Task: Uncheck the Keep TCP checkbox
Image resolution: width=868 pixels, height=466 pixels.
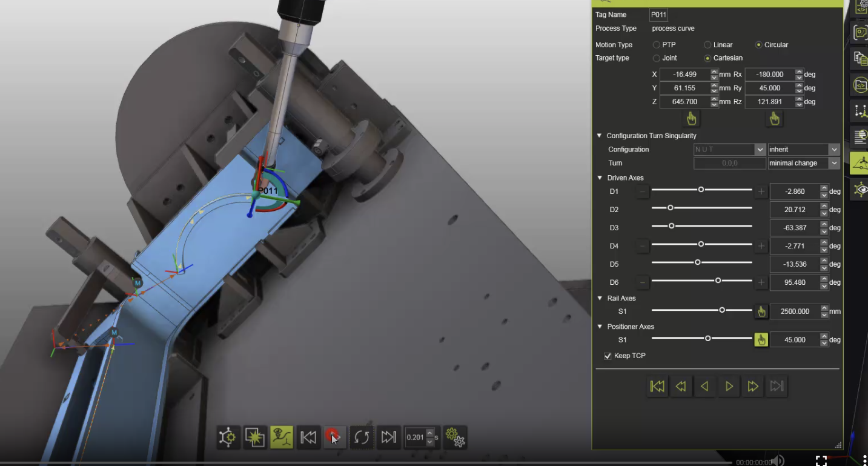Action: coord(608,356)
